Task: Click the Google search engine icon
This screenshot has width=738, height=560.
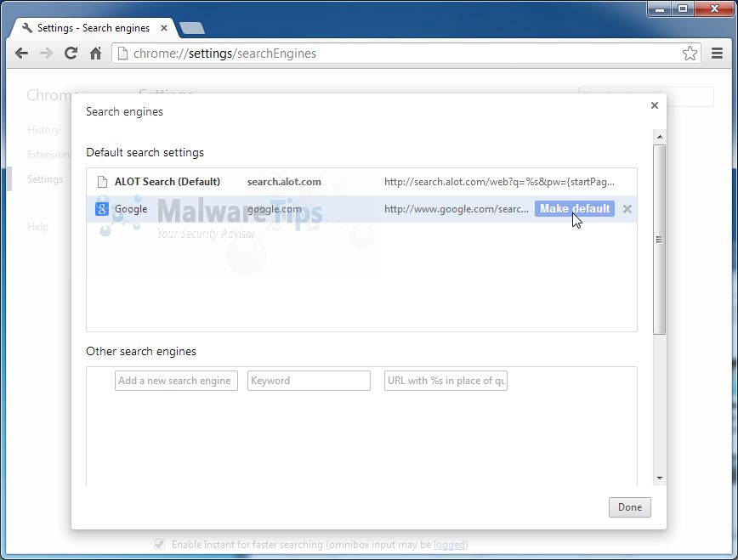Action: coord(102,209)
